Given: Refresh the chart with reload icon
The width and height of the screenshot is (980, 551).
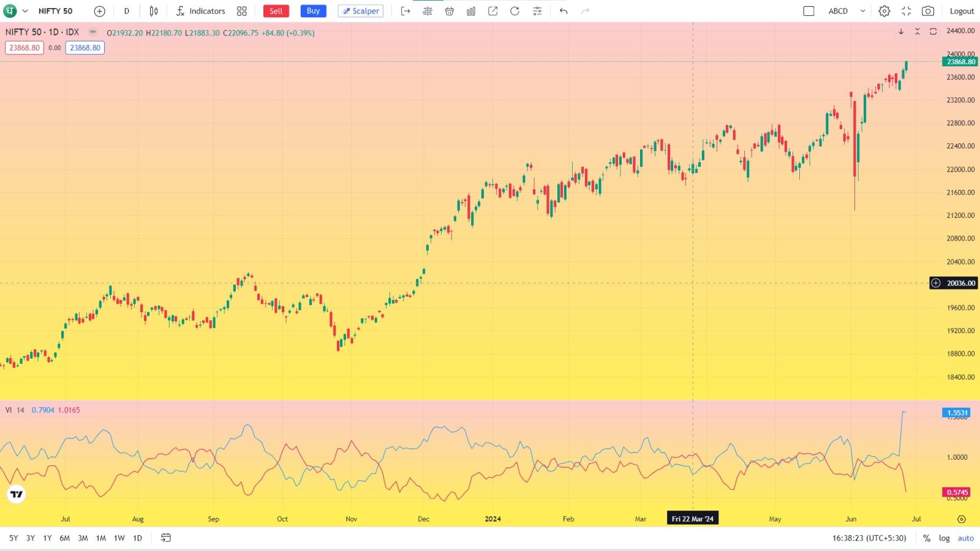Looking at the screenshot, I should coord(515,11).
